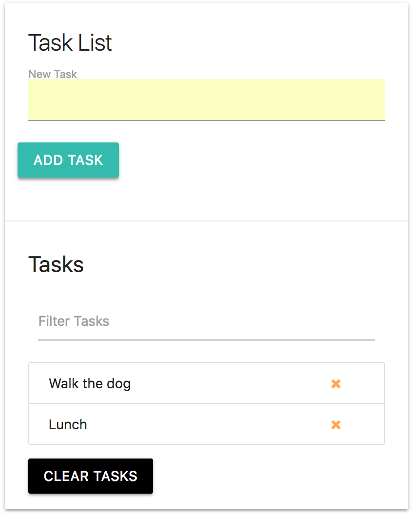Click the task list container panel
The image size is (420, 519).
[207, 403]
